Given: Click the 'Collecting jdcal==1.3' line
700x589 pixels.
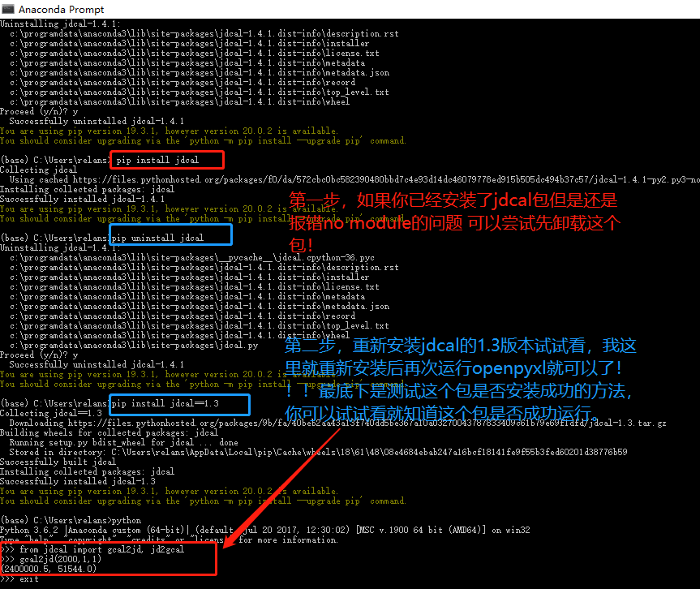Looking at the screenshot, I should click(51, 413).
